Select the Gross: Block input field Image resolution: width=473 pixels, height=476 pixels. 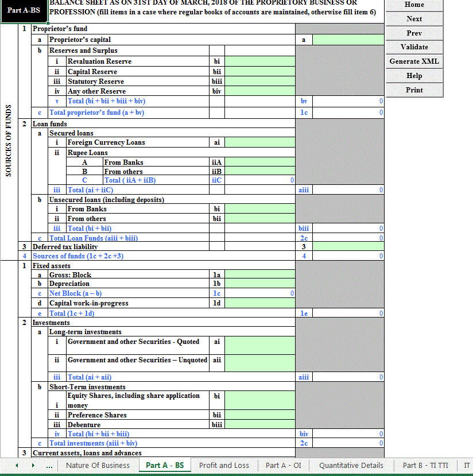(259, 274)
